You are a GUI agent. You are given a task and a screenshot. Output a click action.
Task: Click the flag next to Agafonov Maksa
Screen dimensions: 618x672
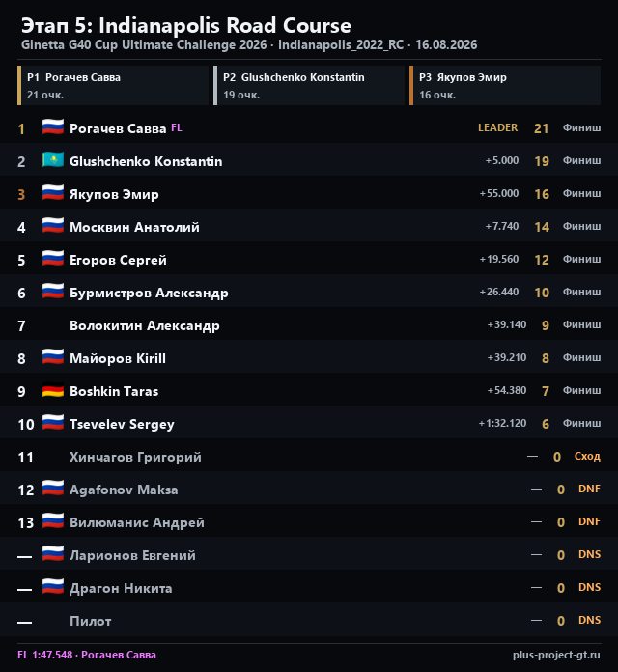click(53, 489)
